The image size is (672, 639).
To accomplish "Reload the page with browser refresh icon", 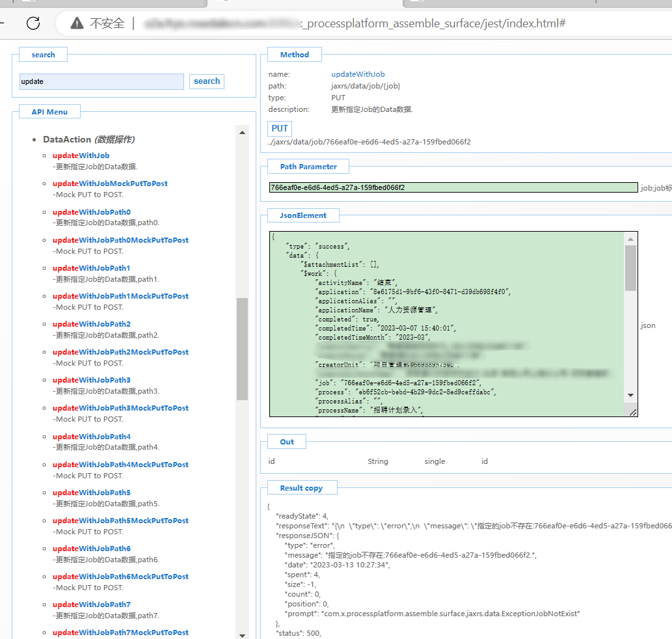I will [33, 23].
